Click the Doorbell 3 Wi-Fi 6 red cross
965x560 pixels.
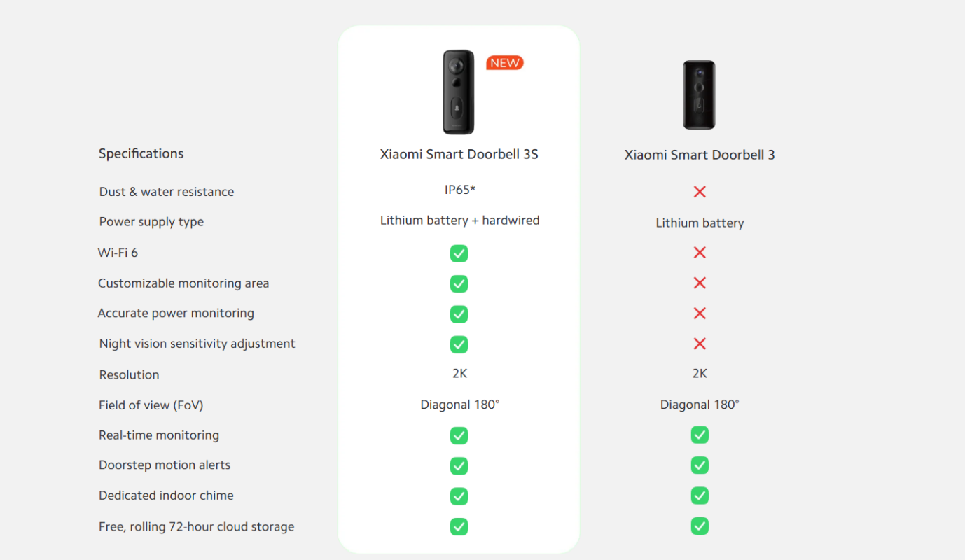[x=700, y=253]
